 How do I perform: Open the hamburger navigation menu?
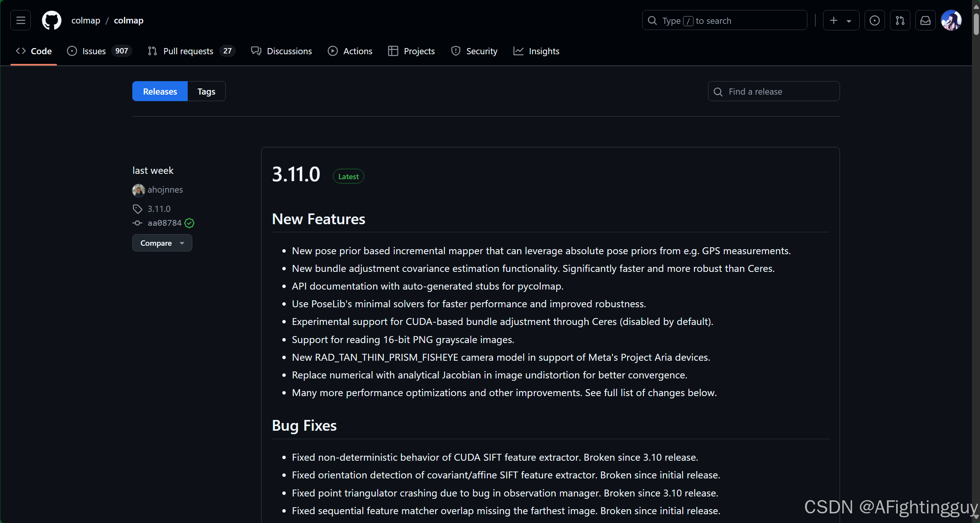pos(21,20)
